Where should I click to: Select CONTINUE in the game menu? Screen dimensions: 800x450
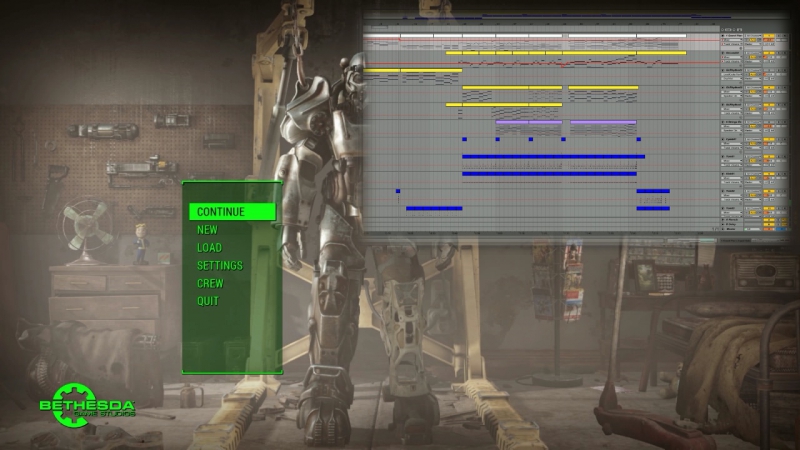coord(232,212)
